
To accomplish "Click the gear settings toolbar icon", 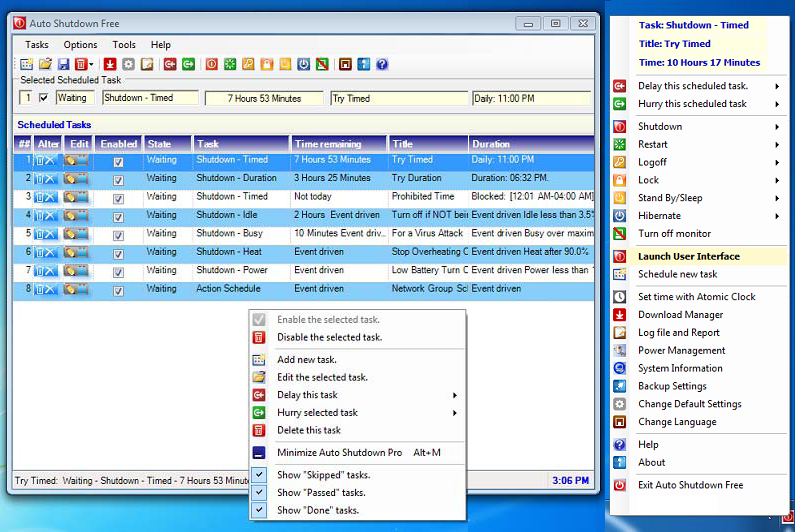I will tap(128, 64).
